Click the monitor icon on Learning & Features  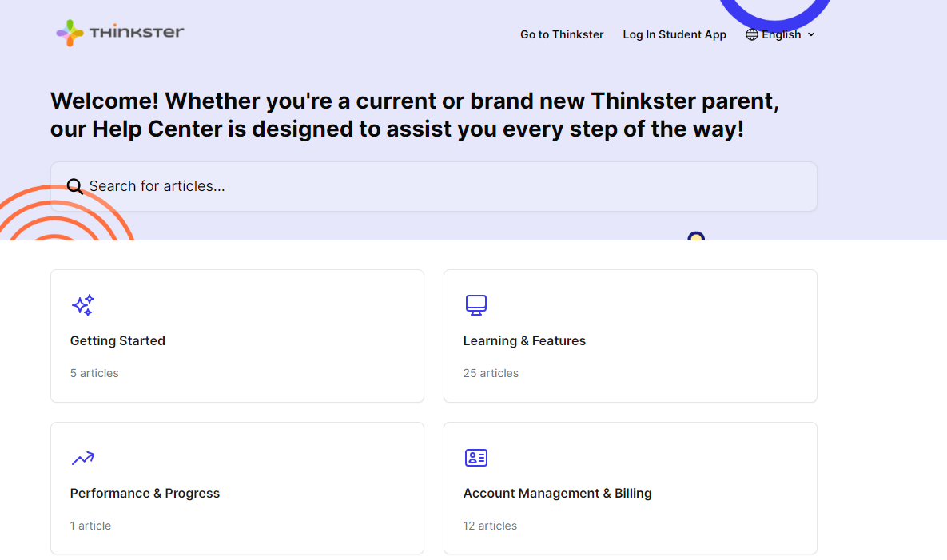[x=475, y=305]
